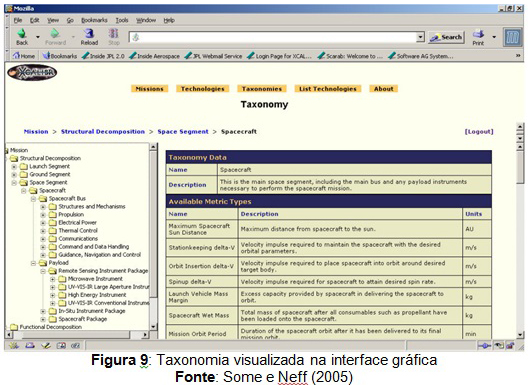The width and height of the screenshot is (528, 385).
Task: Expand the Launch Segment tree node
Action: tap(14, 167)
